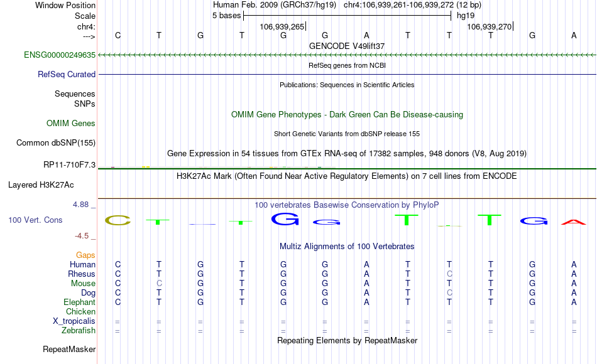
Task: Click 100 vertebrates Basewise Conservation by PhyloP
Action: tap(346, 205)
